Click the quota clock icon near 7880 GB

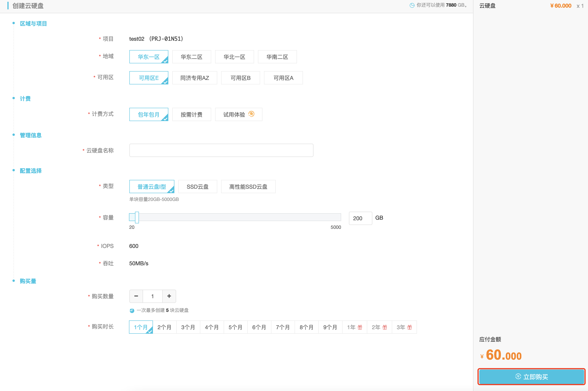pyautogui.click(x=412, y=5)
